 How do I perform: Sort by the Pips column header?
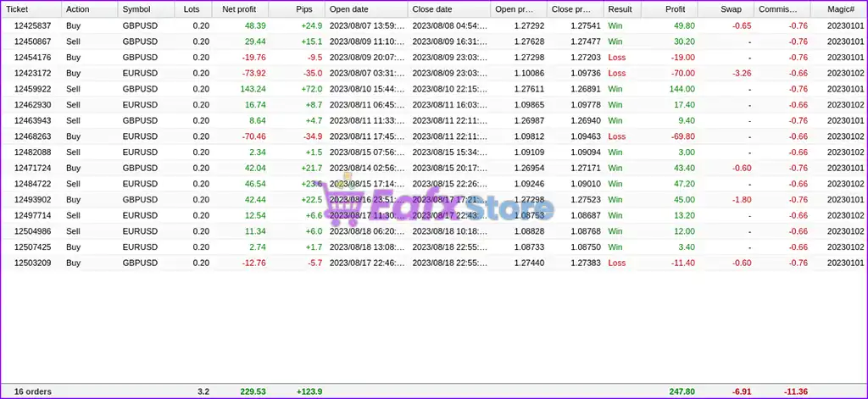[297, 9]
